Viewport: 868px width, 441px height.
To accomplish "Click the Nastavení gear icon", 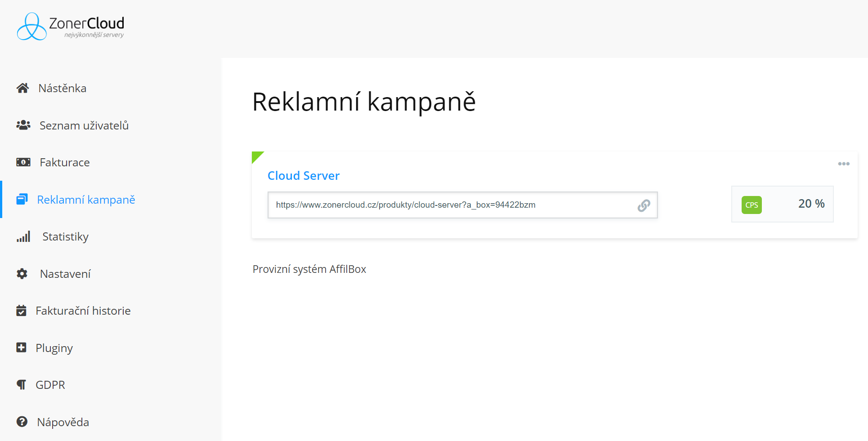I will pyautogui.click(x=22, y=273).
